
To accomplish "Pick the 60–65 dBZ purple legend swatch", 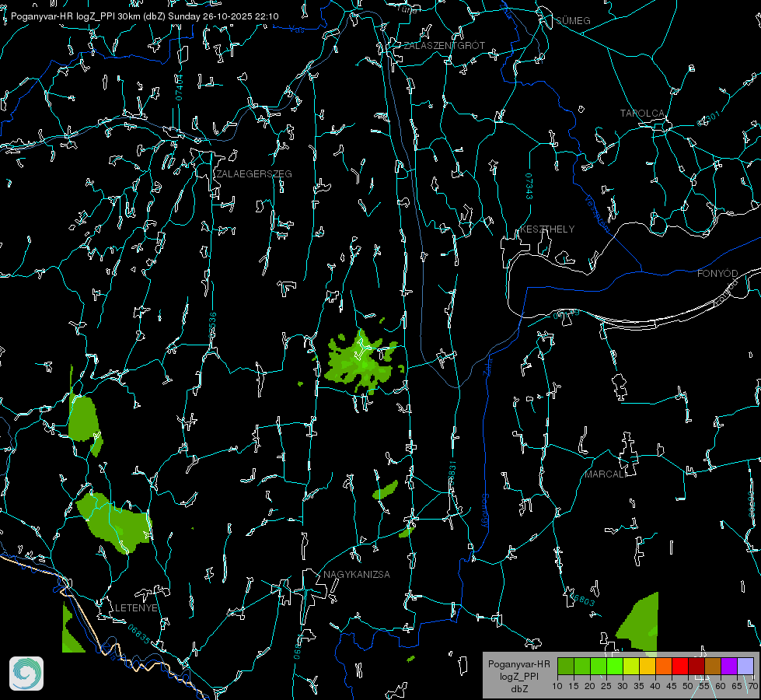I will 729,666.
